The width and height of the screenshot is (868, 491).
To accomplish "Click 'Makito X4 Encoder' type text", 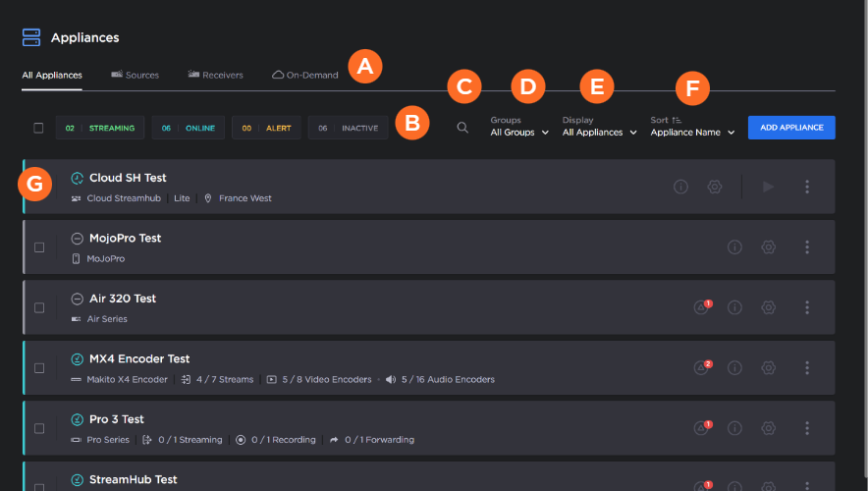I will point(127,379).
